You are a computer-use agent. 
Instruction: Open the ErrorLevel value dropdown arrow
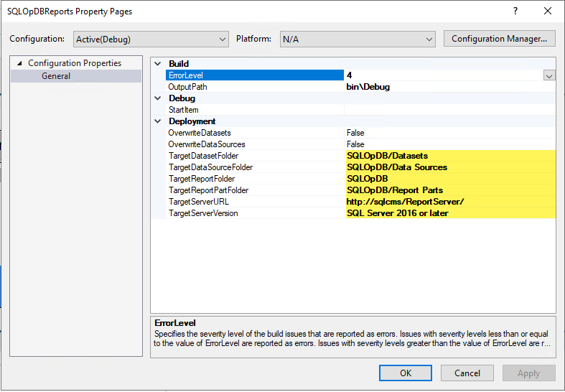point(549,75)
